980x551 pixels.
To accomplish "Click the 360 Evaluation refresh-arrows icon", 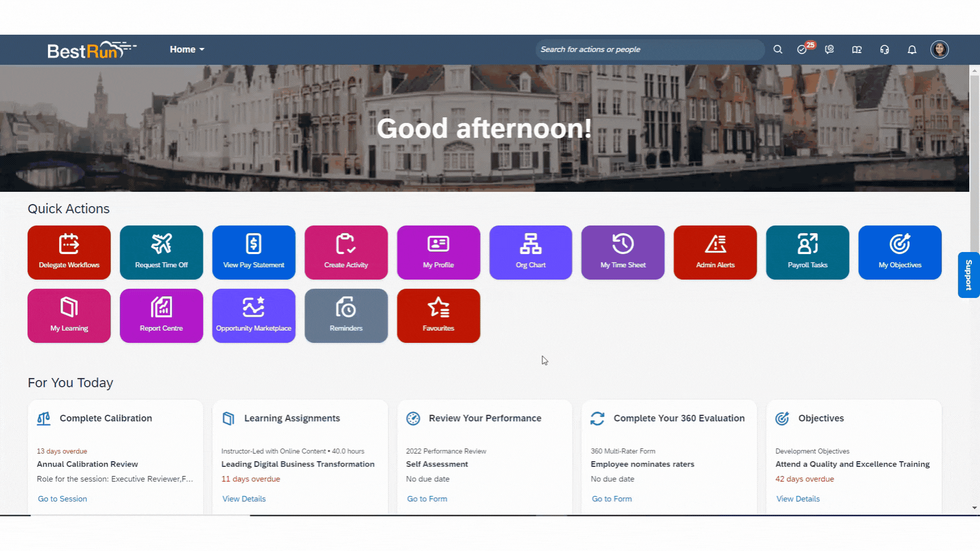I will [598, 418].
